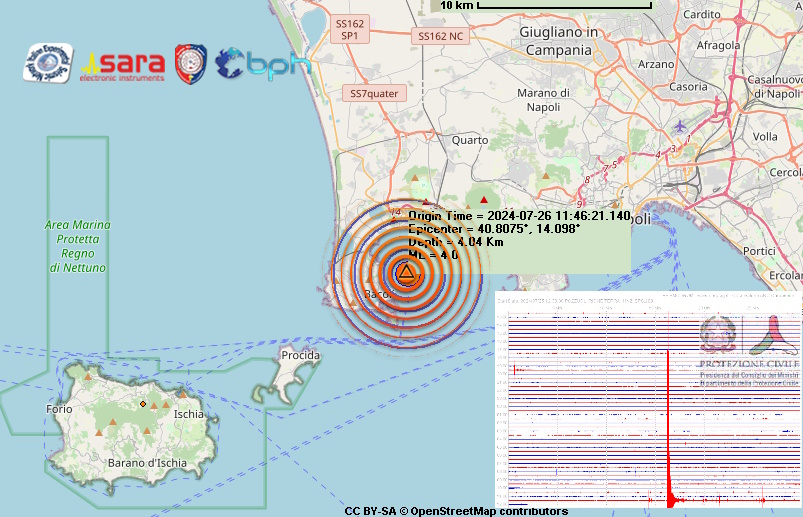Click the SS162 NC road label
This screenshot has height=517, width=803.
(440, 36)
